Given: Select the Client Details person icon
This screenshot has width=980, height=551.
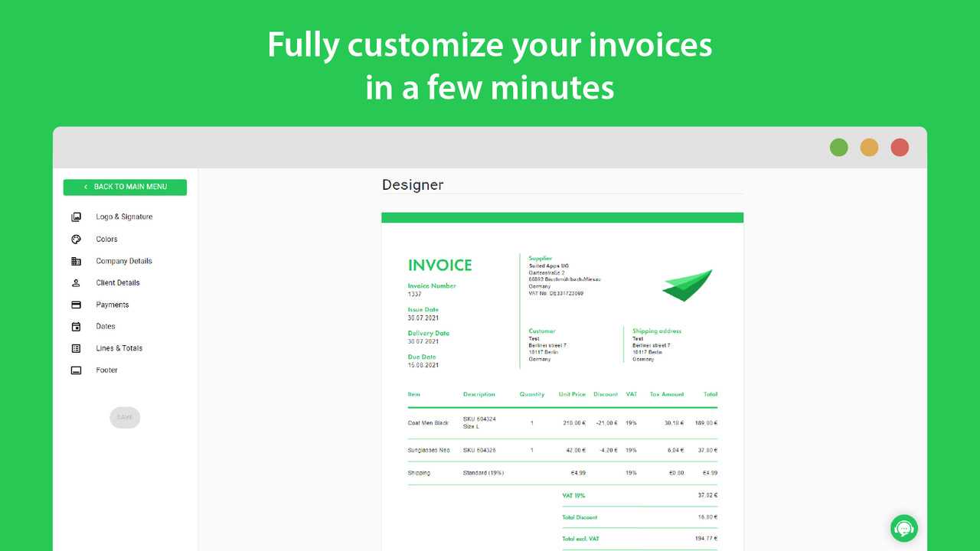Looking at the screenshot, I should (x=75, y=282).
